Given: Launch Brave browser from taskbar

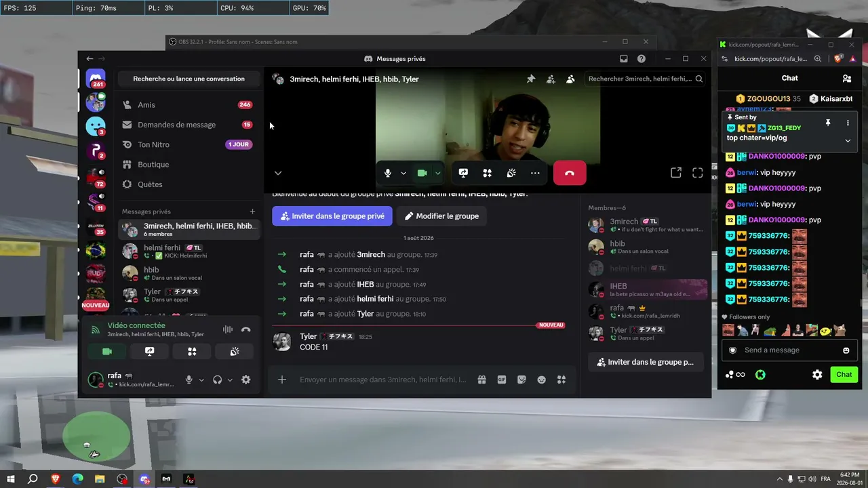Looking at the screenshot, I should pyautogui.click(x=56, y=479).
